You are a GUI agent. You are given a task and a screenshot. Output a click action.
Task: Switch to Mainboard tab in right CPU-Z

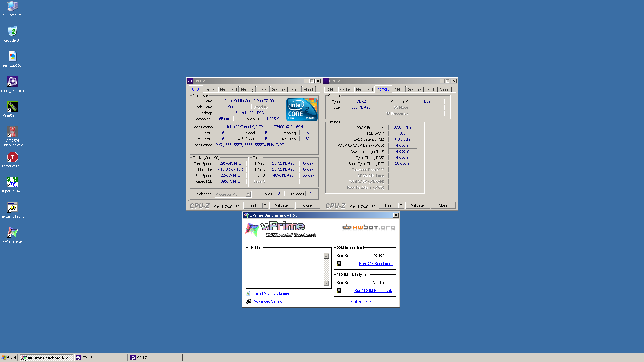[x=364, y=89]
